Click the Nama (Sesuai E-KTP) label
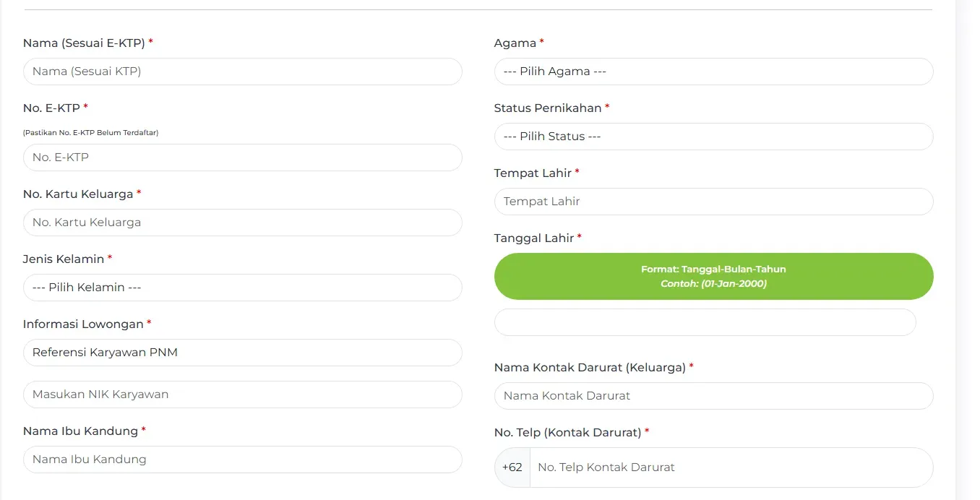 pos(83,43)
